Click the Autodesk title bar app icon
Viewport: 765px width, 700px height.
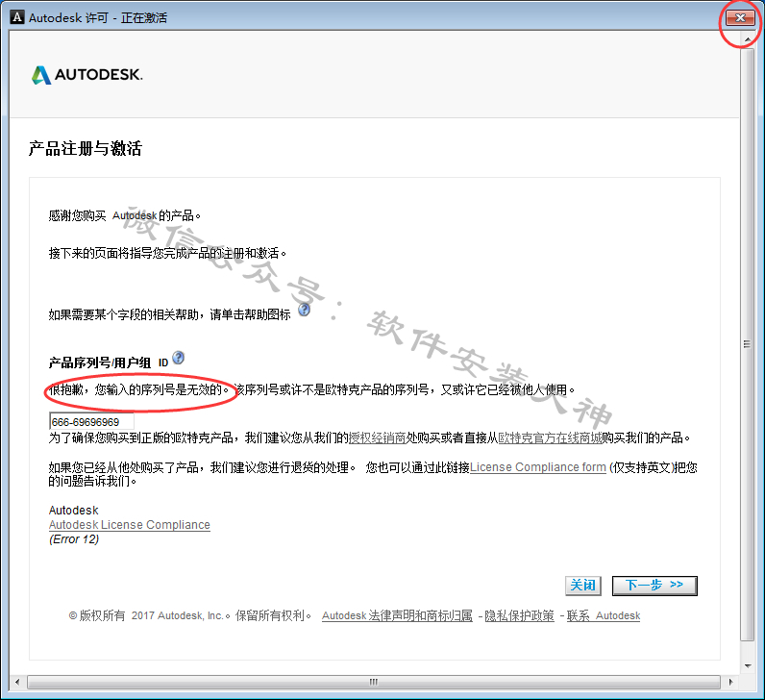tap(17, 17)
